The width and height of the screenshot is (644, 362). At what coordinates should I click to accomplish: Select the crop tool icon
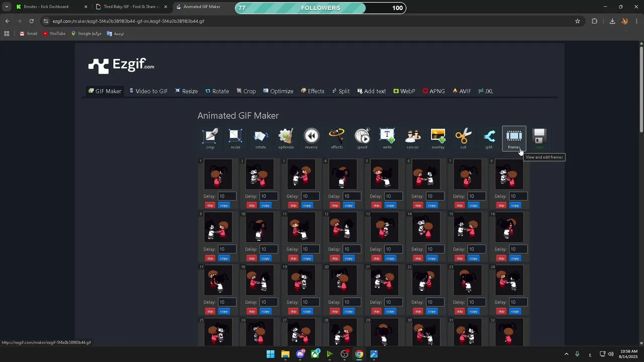[x=210, y=138]
